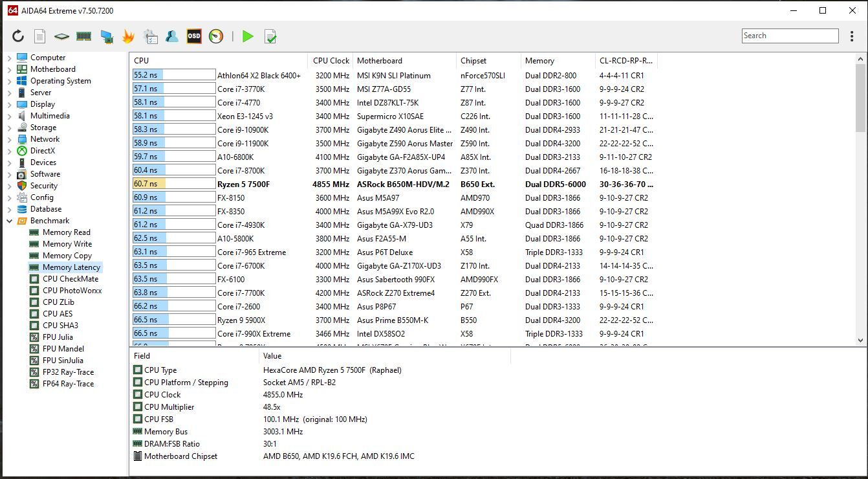Expand the Motherboard tree node

pos(10,69)
